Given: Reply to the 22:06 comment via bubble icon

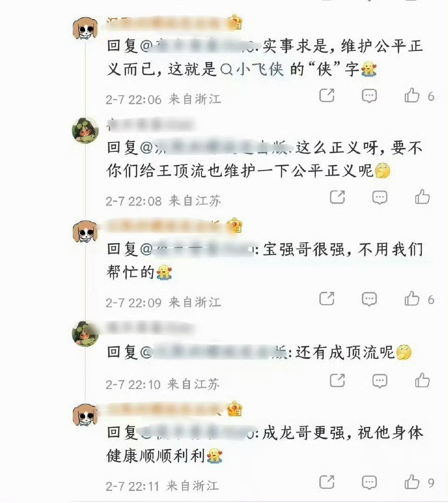Looking at the screenshot, I should point(369,96).
